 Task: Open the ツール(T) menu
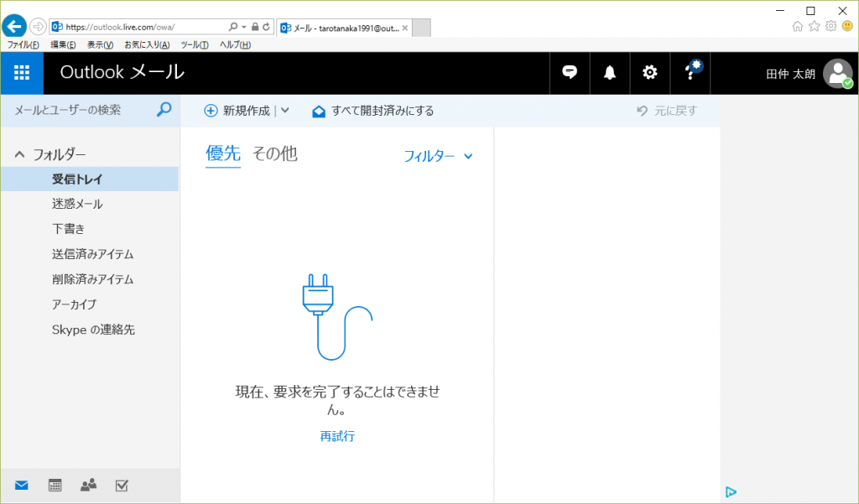pyautogui.click(x=195, y=45)
